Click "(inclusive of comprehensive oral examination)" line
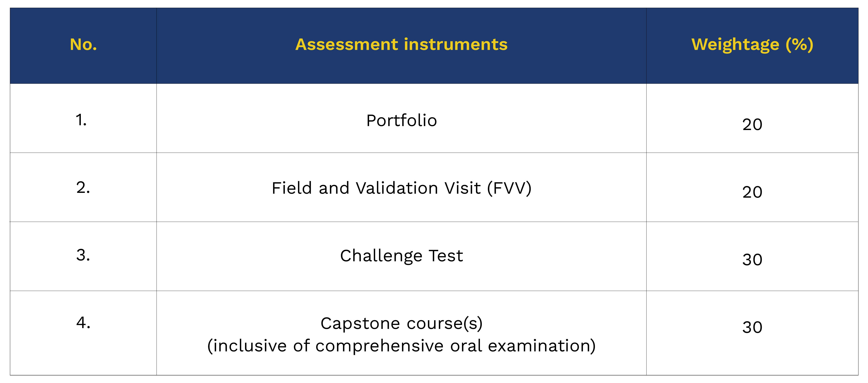Viewport: 868px width, 383px height. pyautogui.click(x=401, y=346)
